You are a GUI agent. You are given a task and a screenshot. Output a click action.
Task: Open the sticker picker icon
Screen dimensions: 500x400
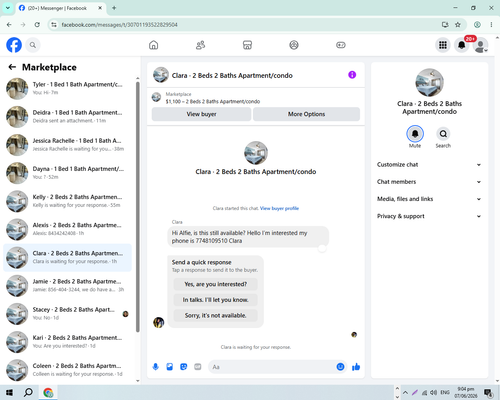(x=184, y=367)
